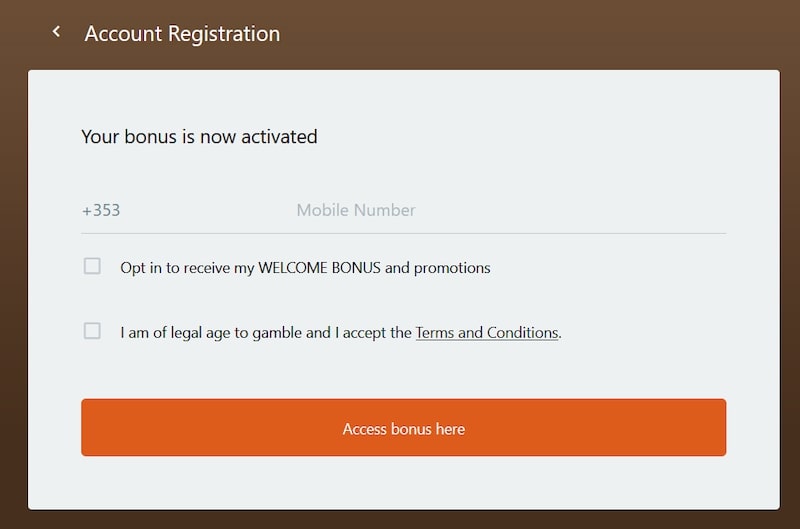Tick the WELCOME BONUS opt-in checkbox
This screenshot has width=800, height=529.
[x=92, y=266]
